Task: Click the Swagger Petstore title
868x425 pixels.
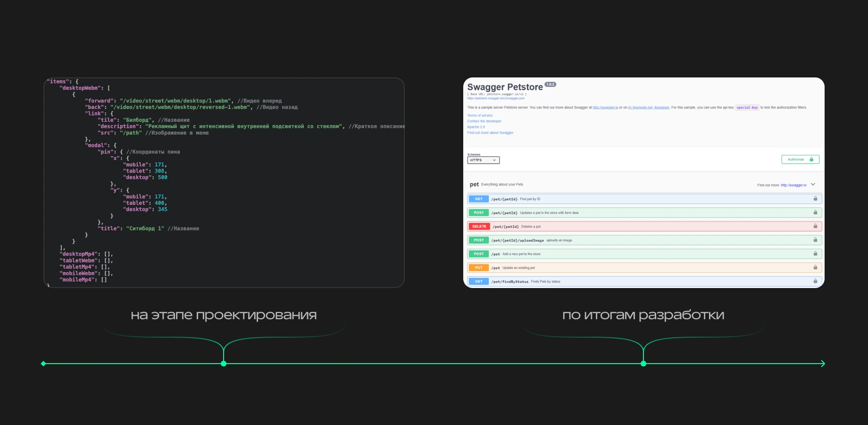Action: (505, 87)
